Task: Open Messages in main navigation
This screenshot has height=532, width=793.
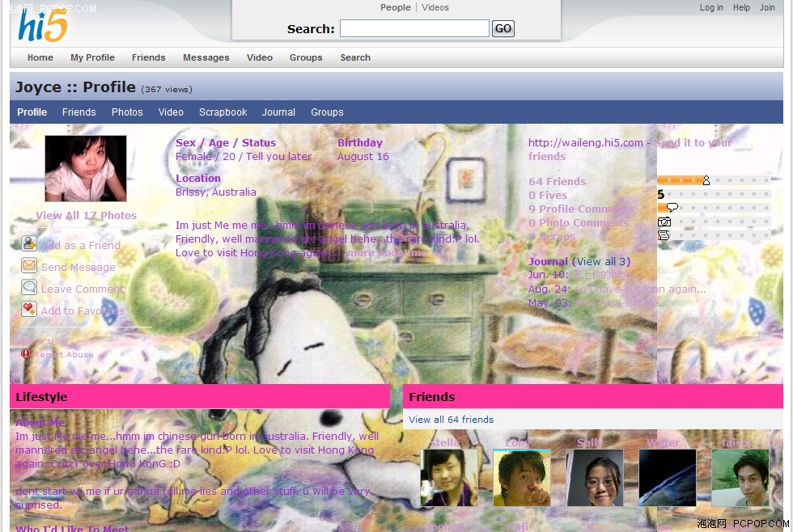Action: click(x=206, y=57)
